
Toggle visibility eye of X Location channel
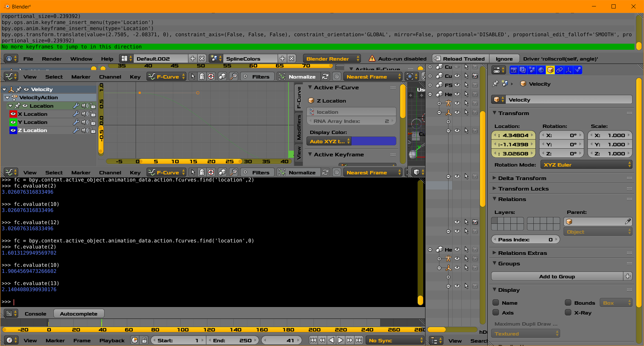coord(13,114)
